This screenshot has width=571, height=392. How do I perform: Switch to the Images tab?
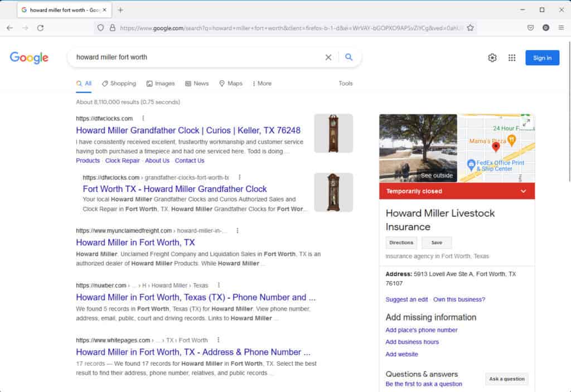click(161, 84)
